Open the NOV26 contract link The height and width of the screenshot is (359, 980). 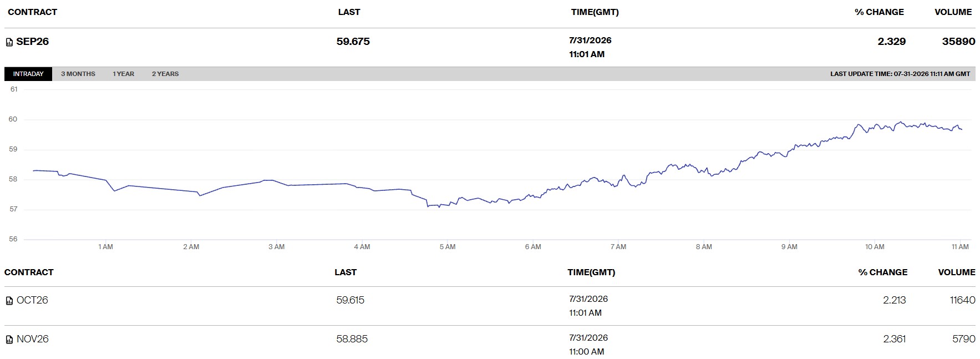pyautogui.click(x=33, y=339)
